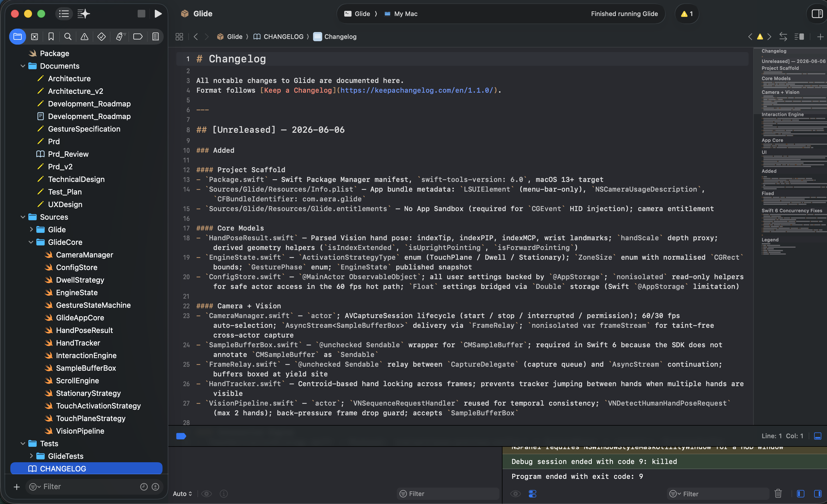Image resolution: width=827 pixels, height=504 pixels.
Task: Click CHANGELOG in the jump bar
Action: [x=278, y=37]
